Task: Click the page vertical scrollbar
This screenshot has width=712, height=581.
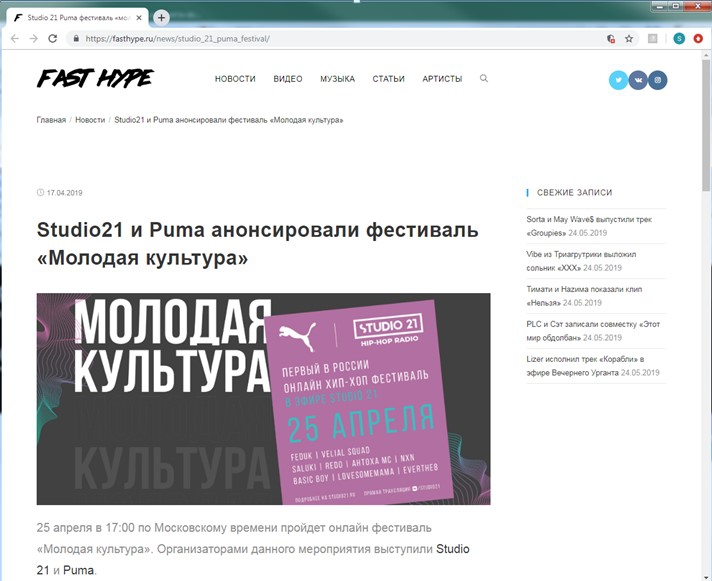Action: click(706, 300)
